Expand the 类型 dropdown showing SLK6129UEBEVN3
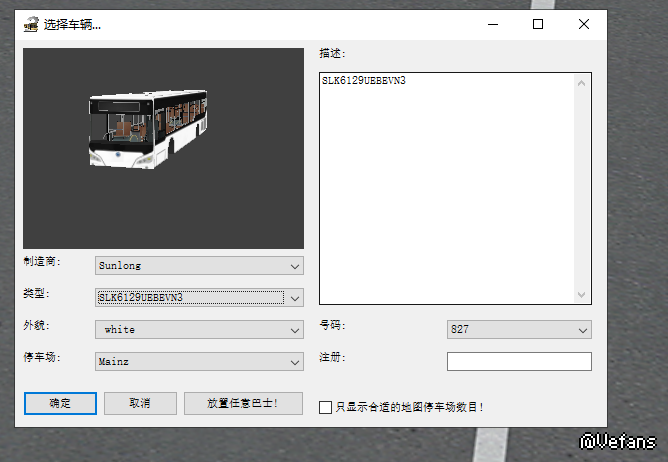 point(198,297)
